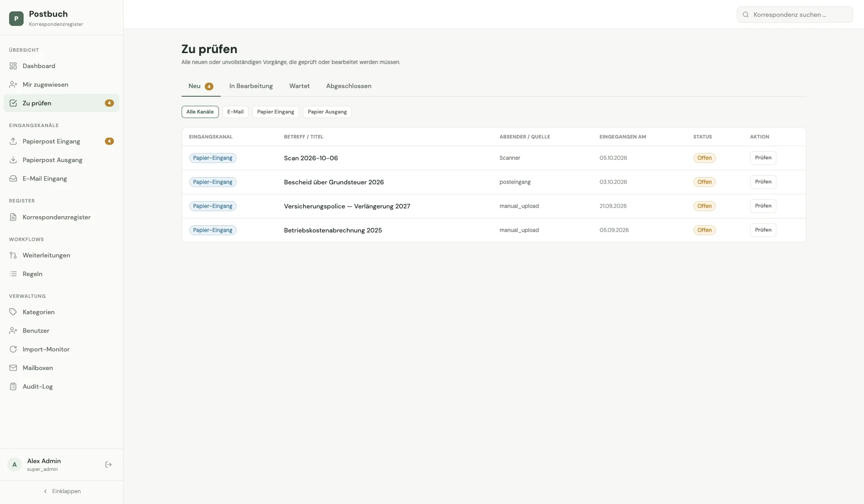Filter by Papier Eingang chip
This screenshot has width=864, height=504.
point(276,112)
